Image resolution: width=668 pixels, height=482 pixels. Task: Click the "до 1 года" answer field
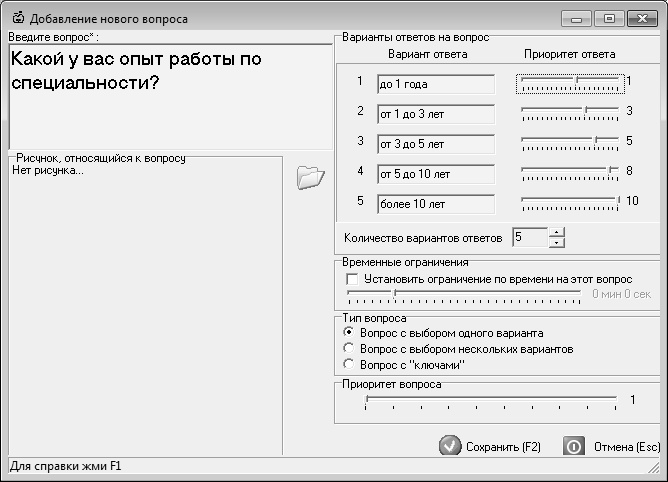tap(435, 84)
